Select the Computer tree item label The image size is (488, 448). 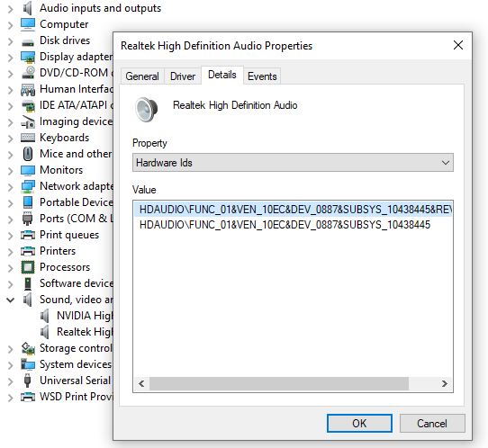[64, 24]
